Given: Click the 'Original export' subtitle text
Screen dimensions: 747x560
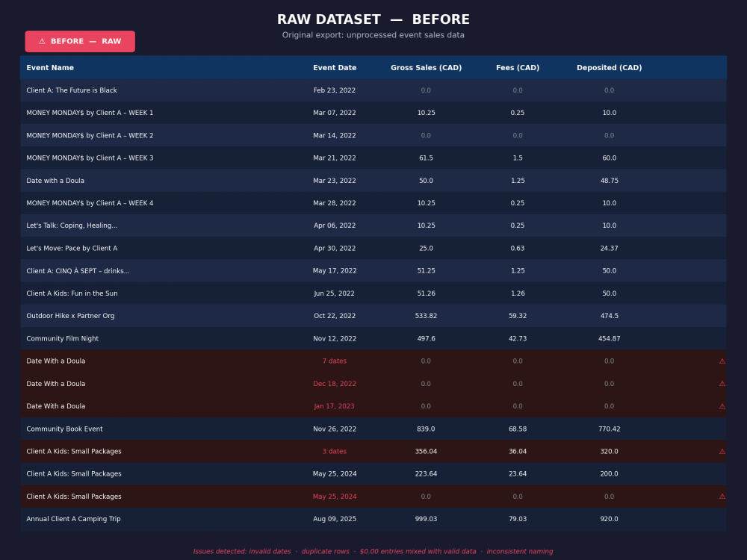Looking at the screenshot, I should pos(373,35).
